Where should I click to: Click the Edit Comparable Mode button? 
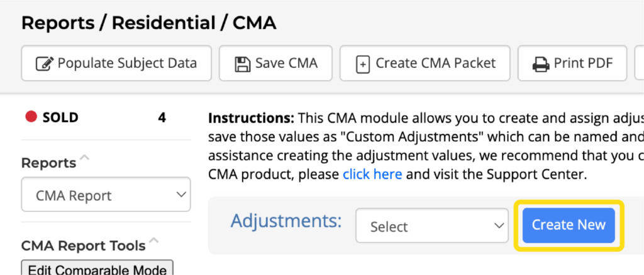tap(97, 268)
